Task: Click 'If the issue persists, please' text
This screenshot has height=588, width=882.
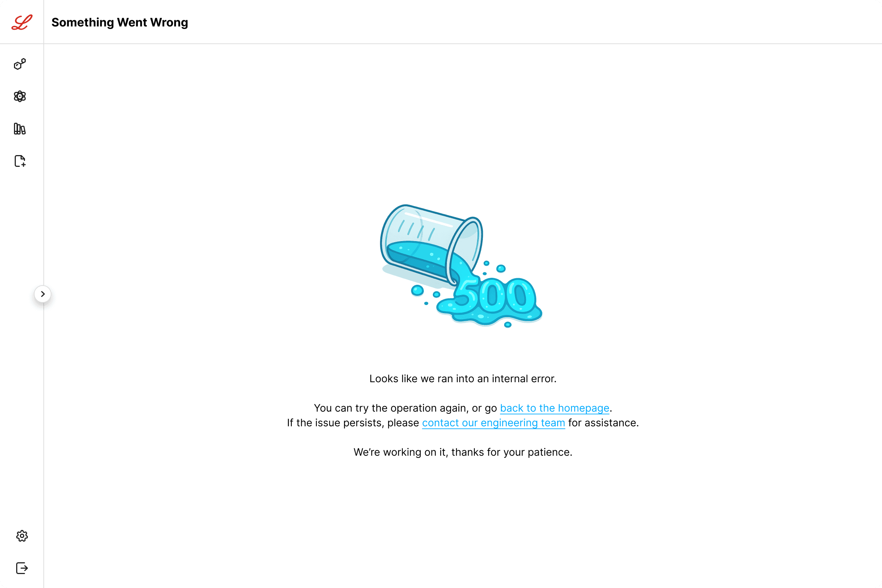Action: (353, 423)
